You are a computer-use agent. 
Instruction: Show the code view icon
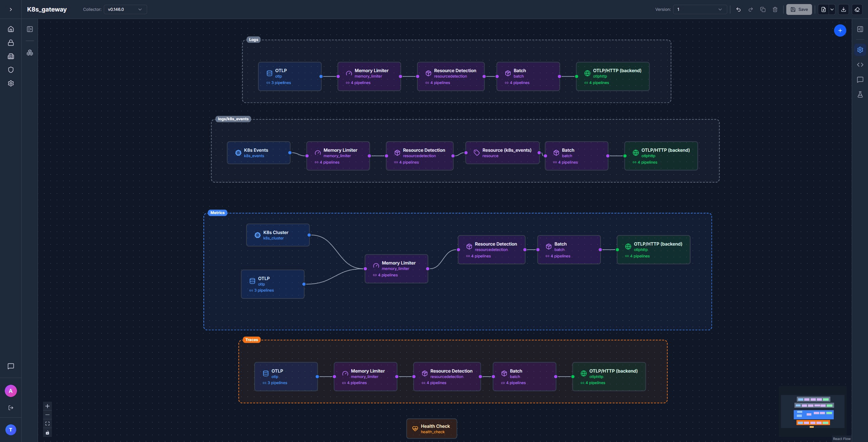click(x=860, y=65)
